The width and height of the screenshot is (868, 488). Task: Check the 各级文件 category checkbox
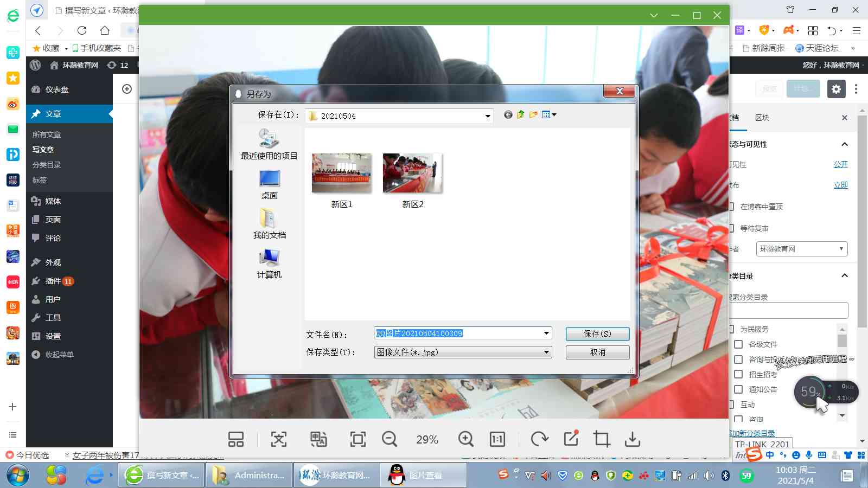coord(738,344)
